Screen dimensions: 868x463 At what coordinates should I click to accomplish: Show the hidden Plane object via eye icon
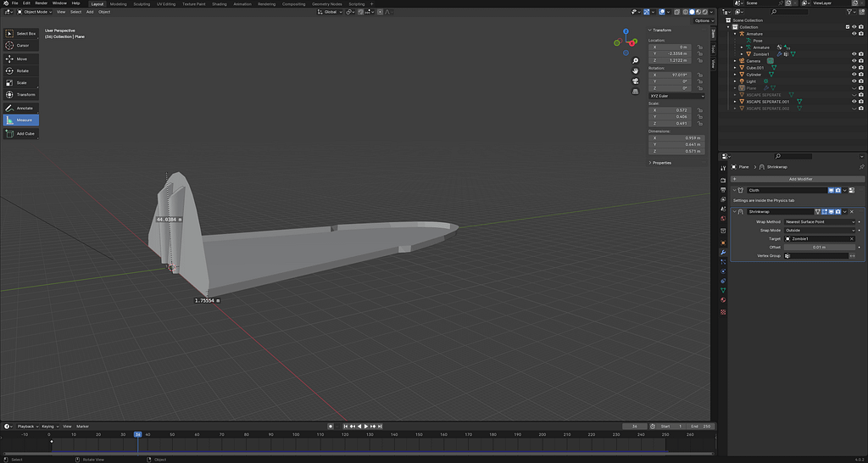[x=854, y=88]
